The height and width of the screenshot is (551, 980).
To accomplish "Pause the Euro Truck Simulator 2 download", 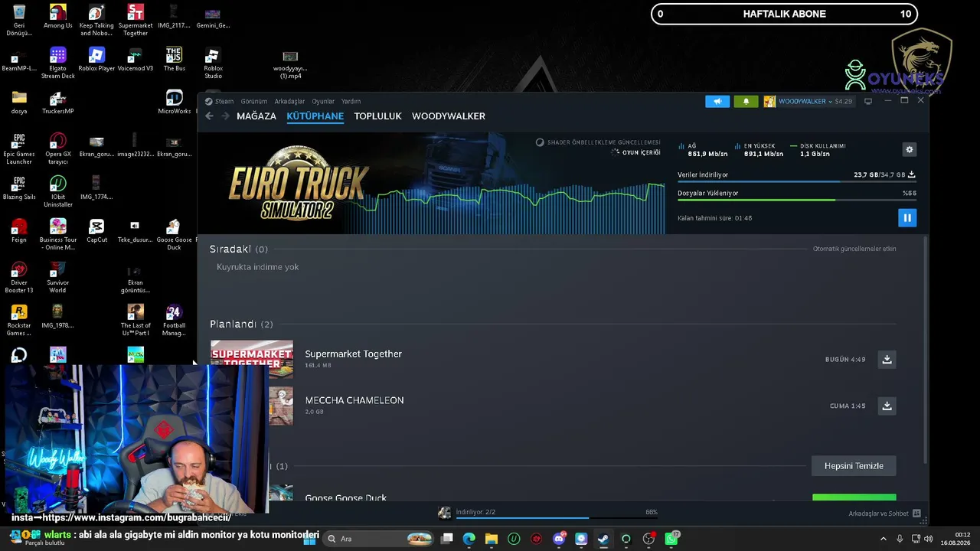I will click(x=906, y=218).
